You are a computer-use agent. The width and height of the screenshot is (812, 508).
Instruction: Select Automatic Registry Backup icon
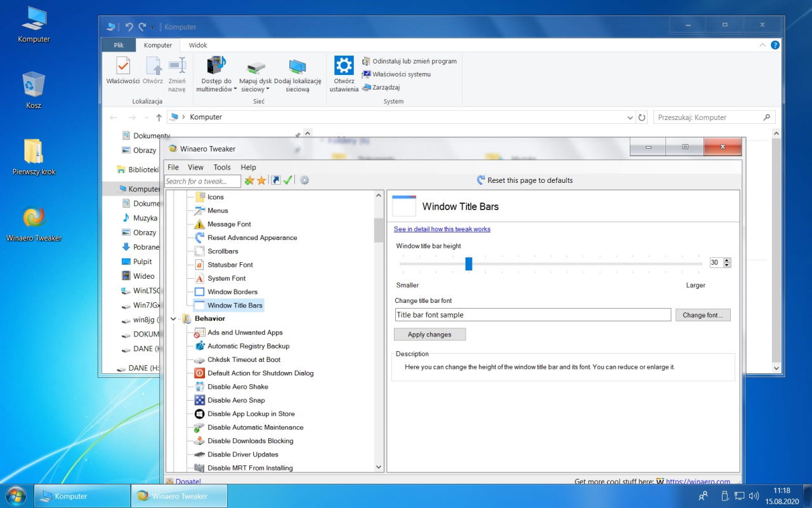[x=200, y=346]
